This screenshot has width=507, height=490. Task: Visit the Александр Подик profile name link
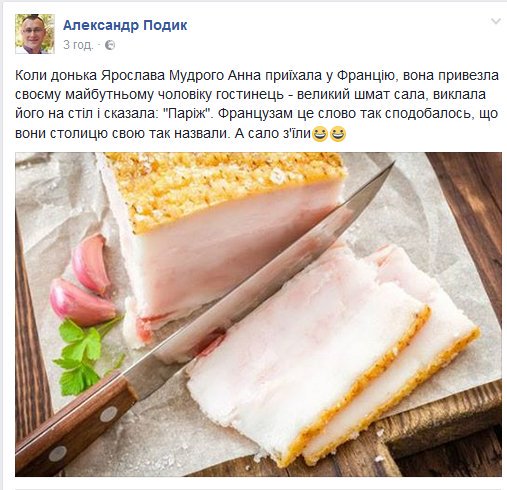pyautogui.click(x=125, y=25)
